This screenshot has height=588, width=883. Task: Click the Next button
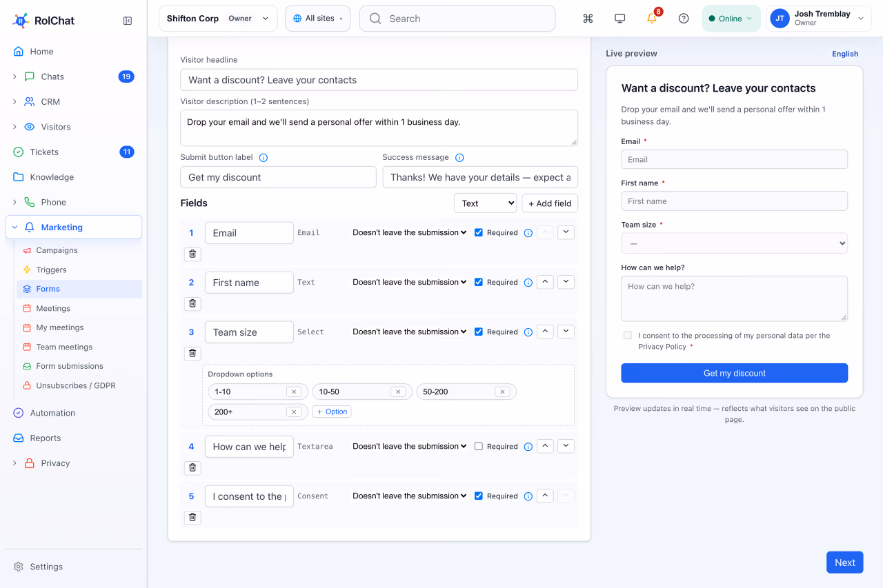coord(844,562)
